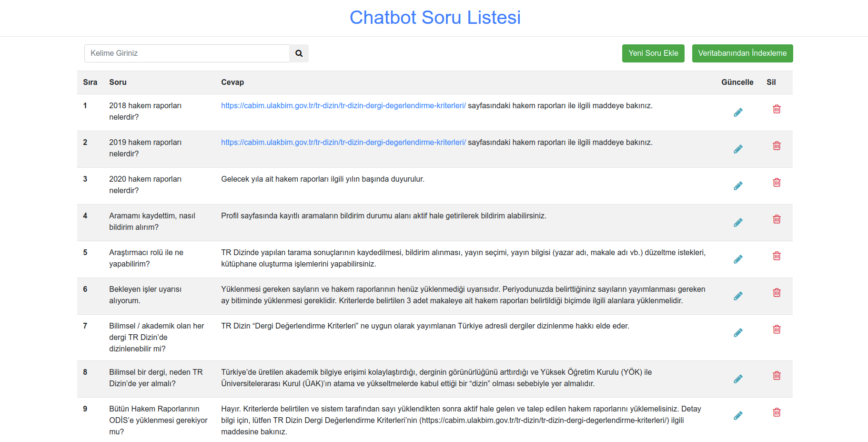
Task: Open the ulakbim link in row 2 answer
Action: pos(343,143)
